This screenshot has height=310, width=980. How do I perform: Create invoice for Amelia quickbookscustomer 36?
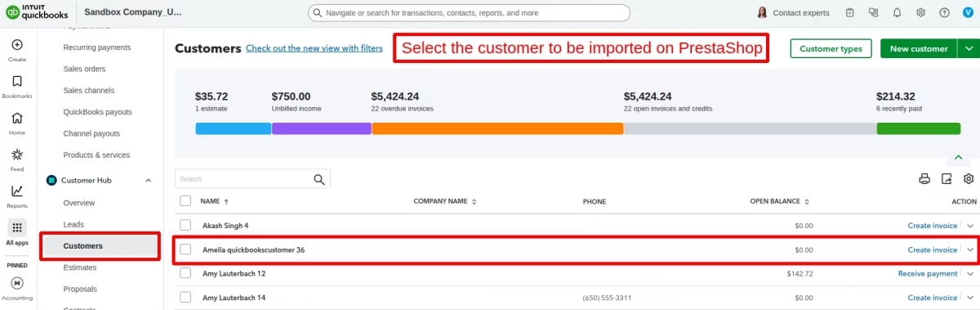tap(933, 250)
